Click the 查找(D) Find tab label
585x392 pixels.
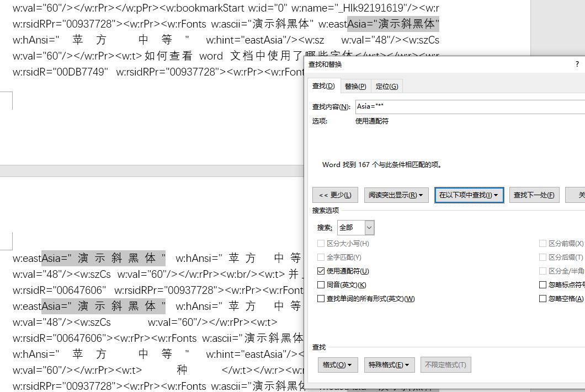coord(323,85)
